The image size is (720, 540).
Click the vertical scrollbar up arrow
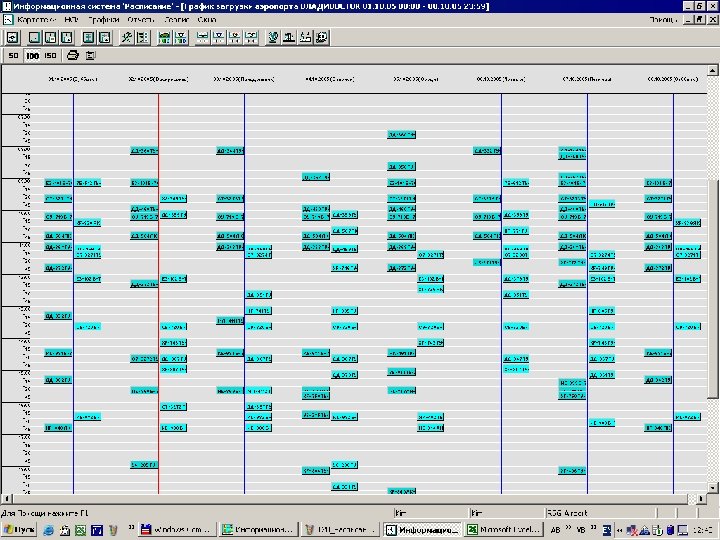(713, 70)
